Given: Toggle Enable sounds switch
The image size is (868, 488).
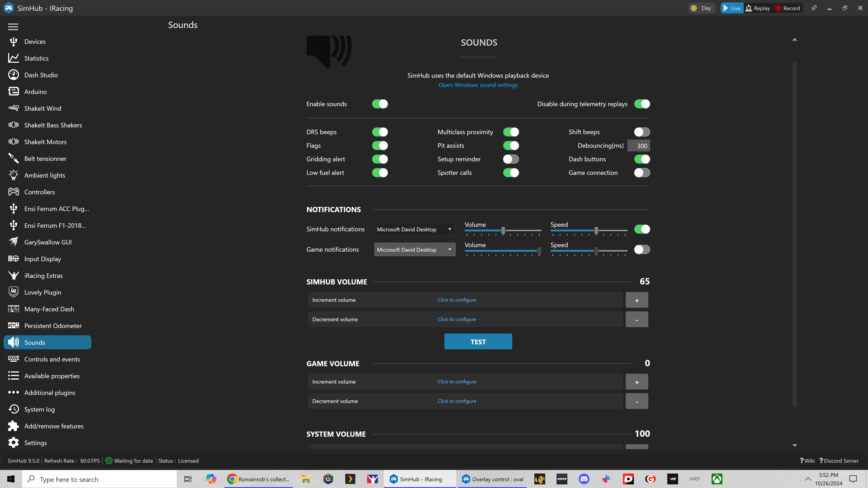Looking at the screenshot, I should coord(380,104).
